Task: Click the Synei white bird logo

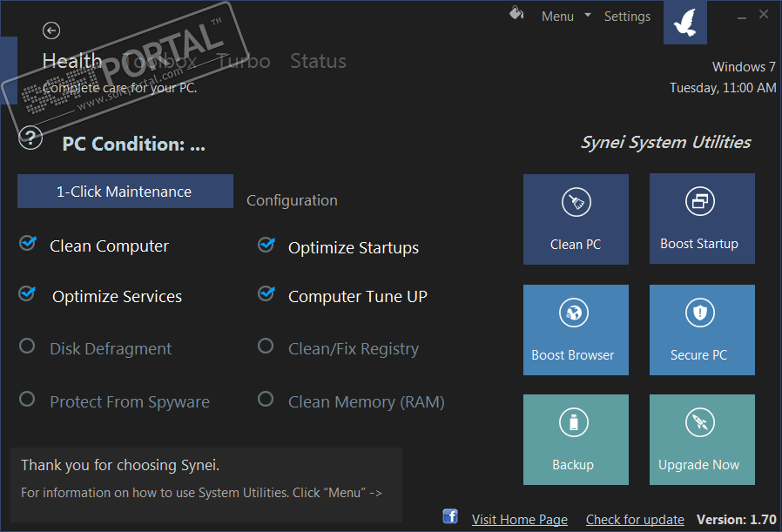Action: pyautogui.click(x=684, y=21)
